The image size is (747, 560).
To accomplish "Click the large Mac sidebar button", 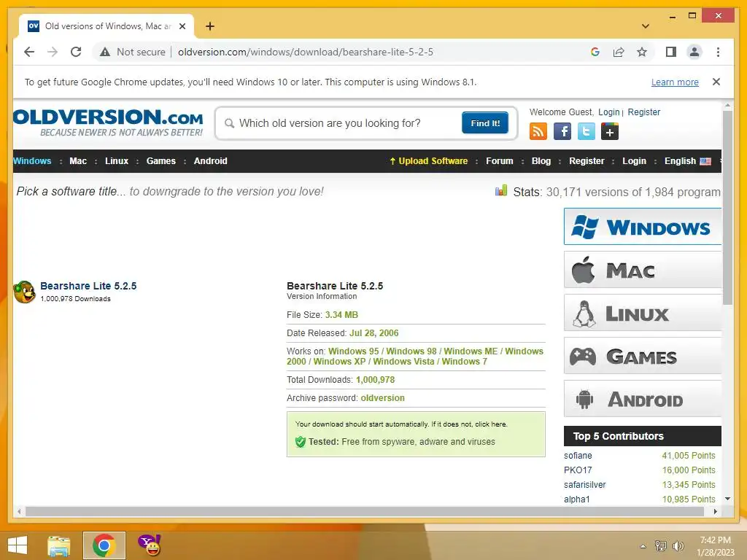I will [643, 270].
